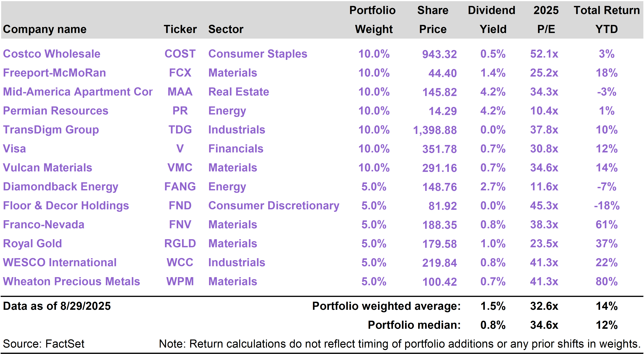644x354 pixels.
Task: Select the Company name column header
Action: coord(45,30)
